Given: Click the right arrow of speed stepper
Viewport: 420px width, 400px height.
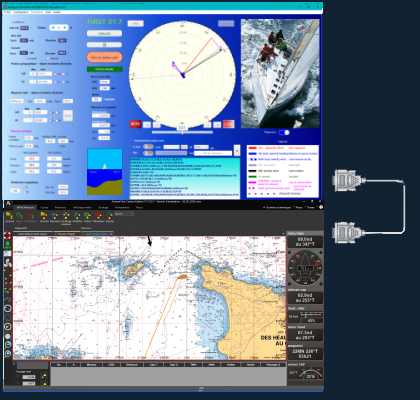Looking at the screenshot, I should point(65,28).
